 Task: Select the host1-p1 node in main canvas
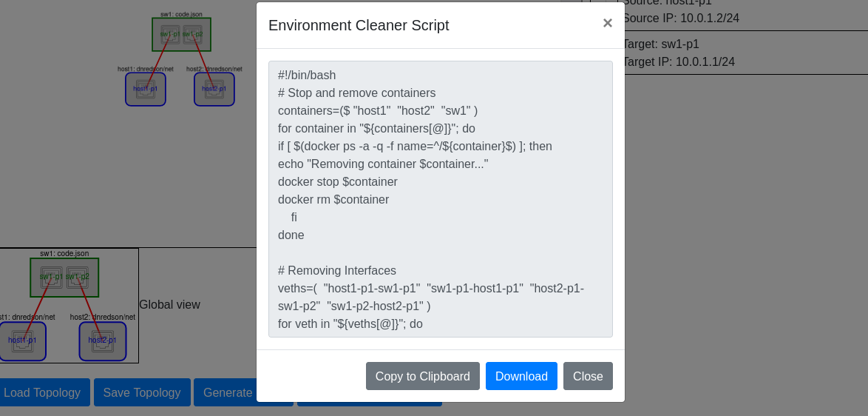[x=146, y=89]
